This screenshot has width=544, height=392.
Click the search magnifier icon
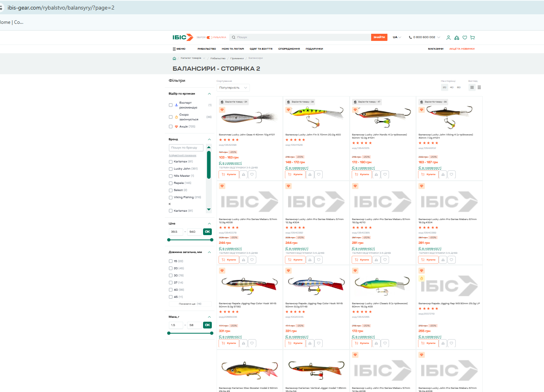234,37
